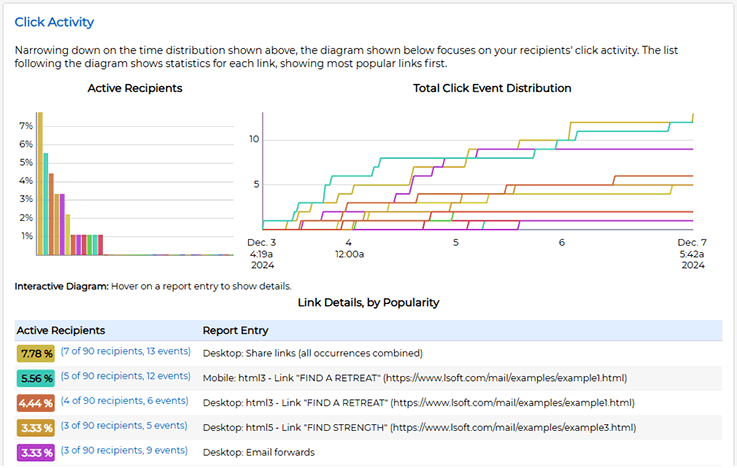Open "7 of 90 recipients, 13 events" link
Image resolution: width=737 pixels, height=468 pixels.
click(x=125, y=352)
